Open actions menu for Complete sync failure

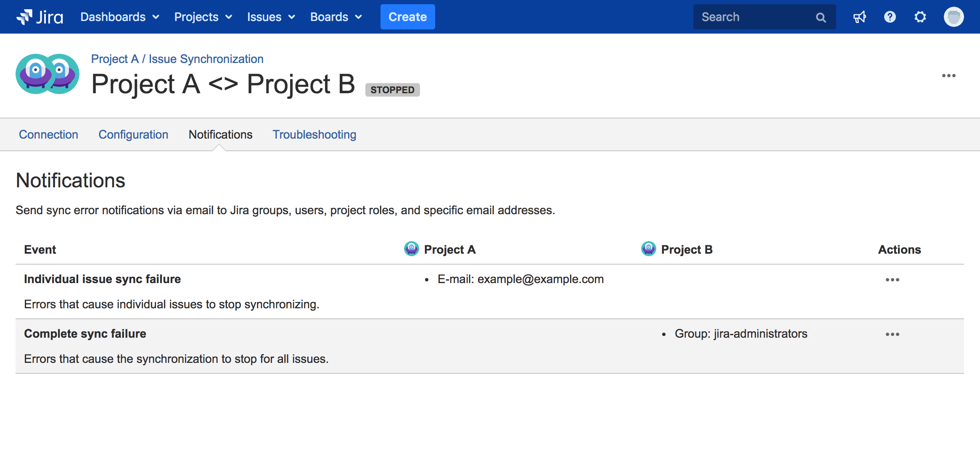pyautogui.click(x=892, y=334)
